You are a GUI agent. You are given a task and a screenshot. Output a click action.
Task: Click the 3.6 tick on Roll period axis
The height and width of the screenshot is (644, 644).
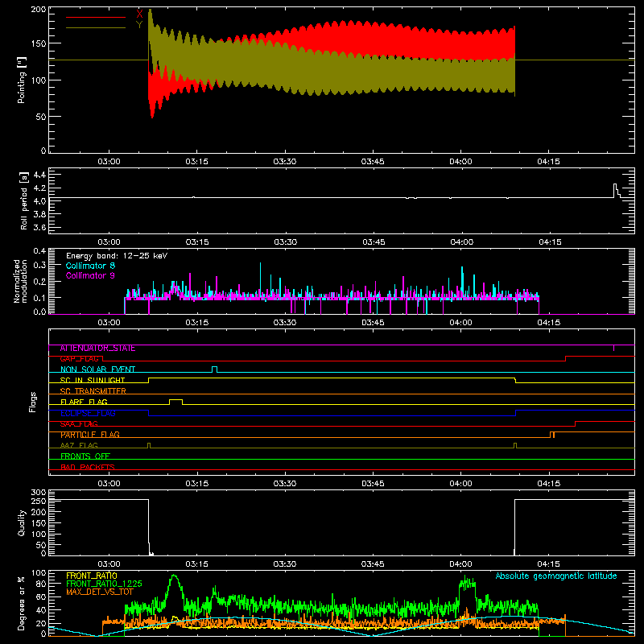[x=39, y=228]
